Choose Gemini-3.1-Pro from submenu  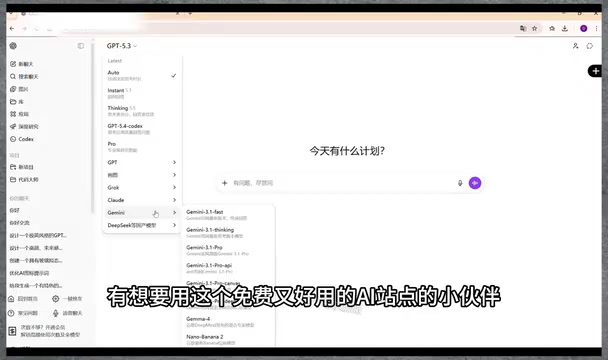[x=229, y=250]
